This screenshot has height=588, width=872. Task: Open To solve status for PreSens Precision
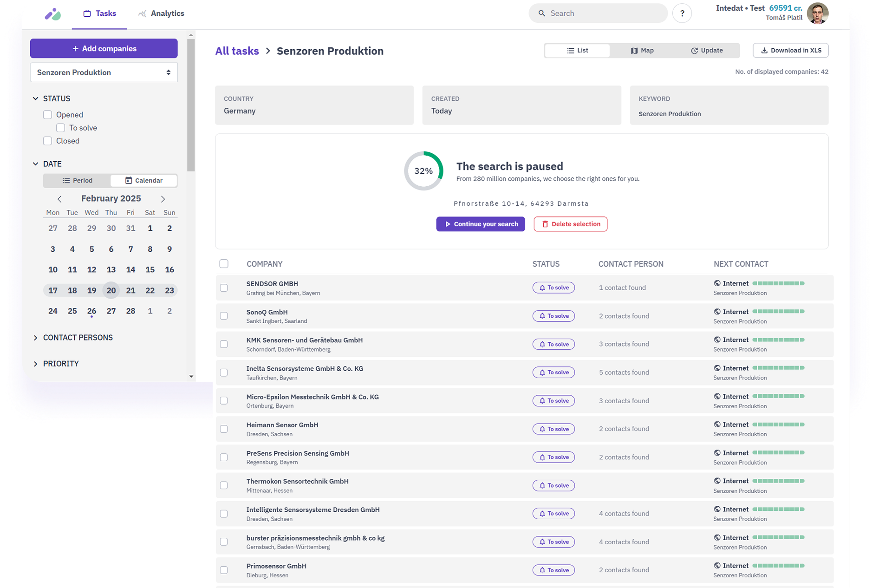(x=553, y=457)
